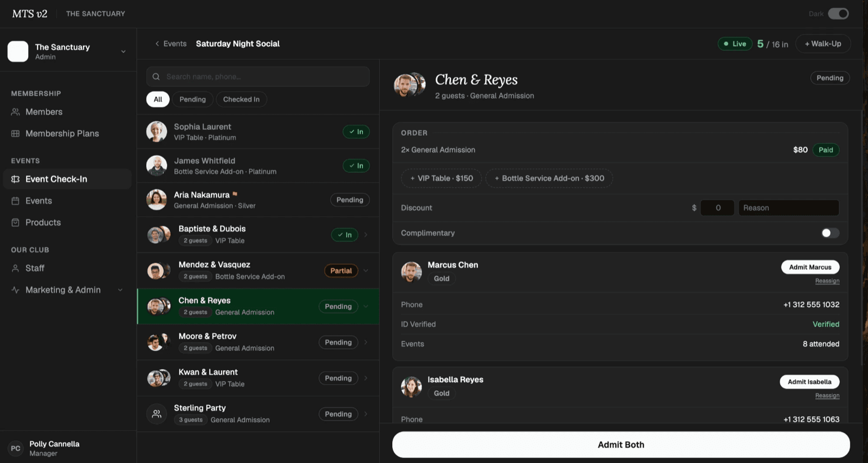Click the discount amount field
The height and width of the screenshot is (463, 868).
(717, 208)
